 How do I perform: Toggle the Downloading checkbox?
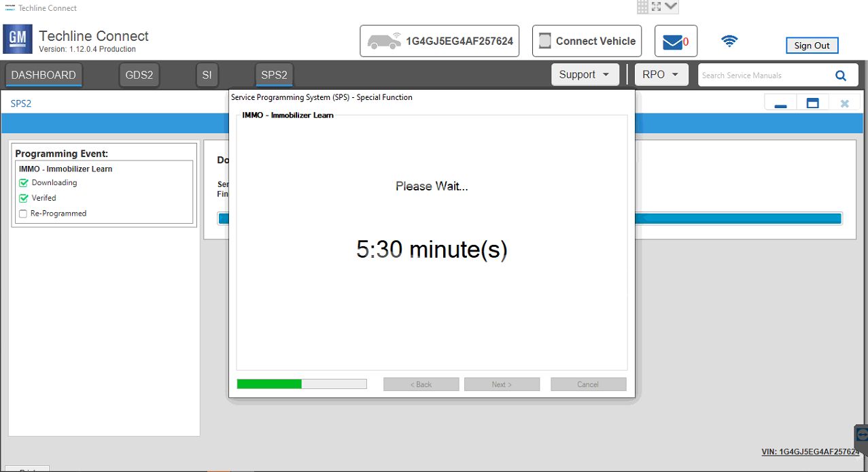click(24, 183)
